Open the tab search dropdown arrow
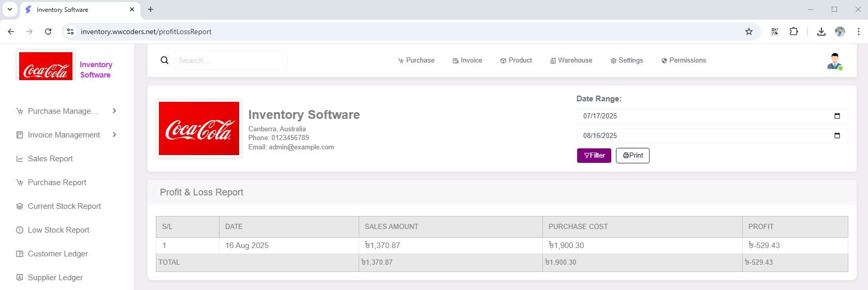This screenshot has width=868, height=290. pos(9,9)
